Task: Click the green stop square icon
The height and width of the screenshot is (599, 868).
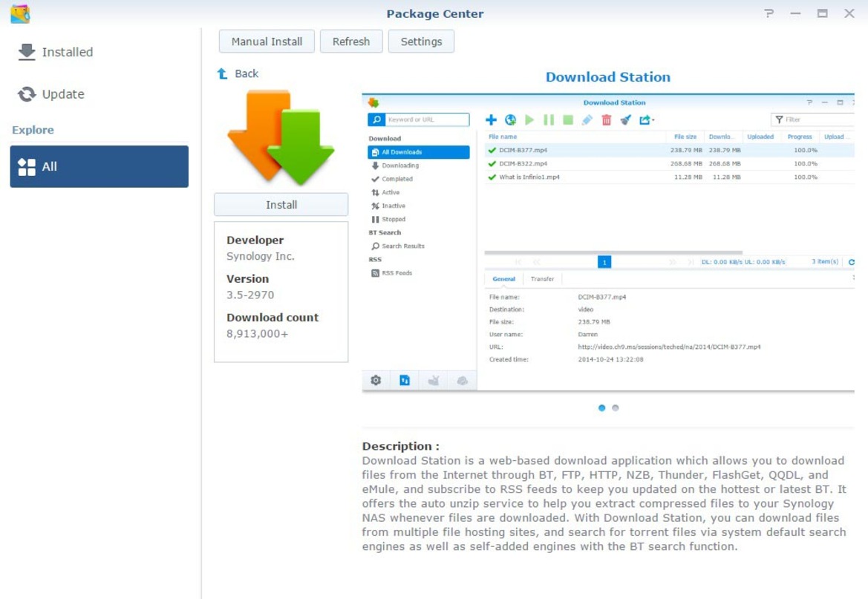Action: [568, 120]
